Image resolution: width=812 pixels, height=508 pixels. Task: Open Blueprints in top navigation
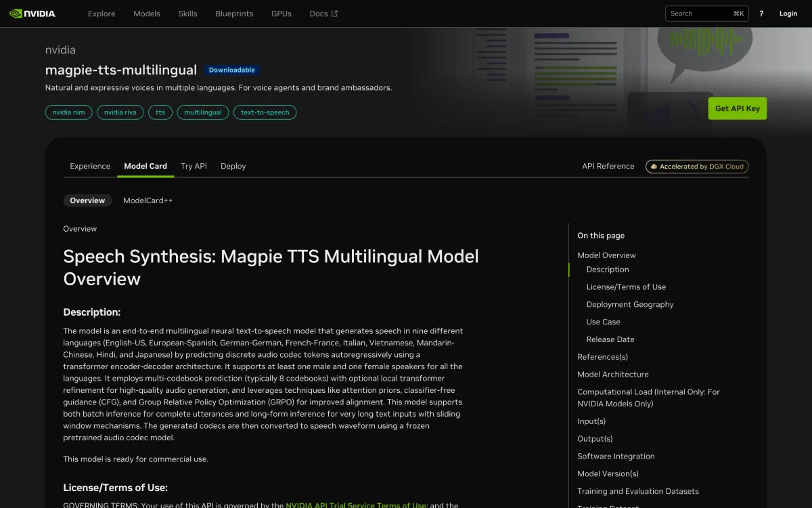click(x=234, y=14)
